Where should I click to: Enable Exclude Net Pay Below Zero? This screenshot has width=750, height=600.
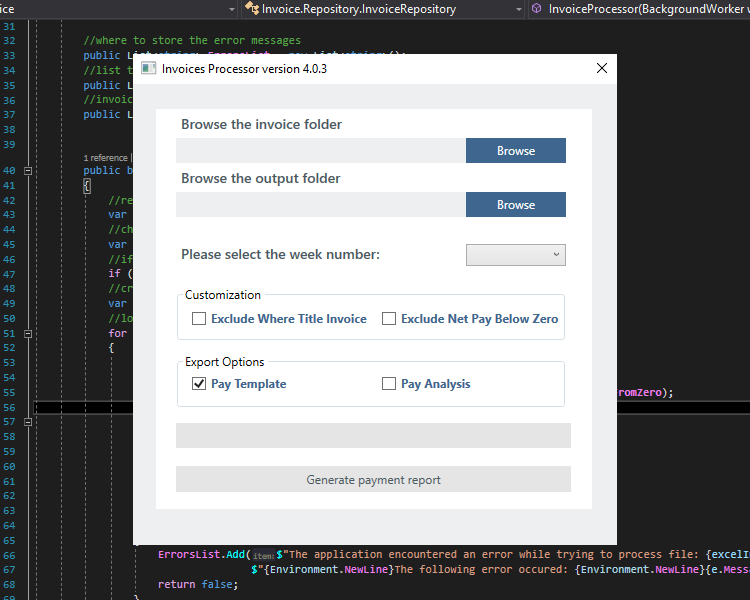(x=389, y=319)
